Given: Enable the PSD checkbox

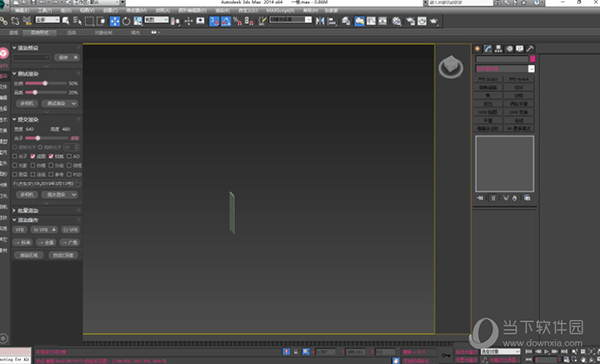Looking at the screenshot, I should click(69, 175).
